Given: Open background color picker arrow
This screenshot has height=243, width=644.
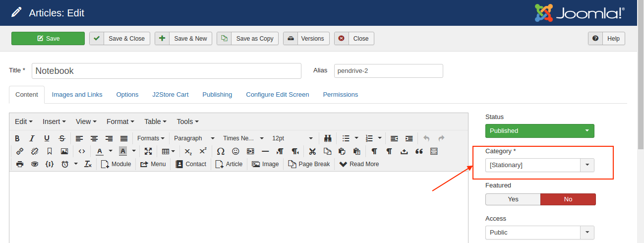Looking at the screenshot, I should (134, 151).
